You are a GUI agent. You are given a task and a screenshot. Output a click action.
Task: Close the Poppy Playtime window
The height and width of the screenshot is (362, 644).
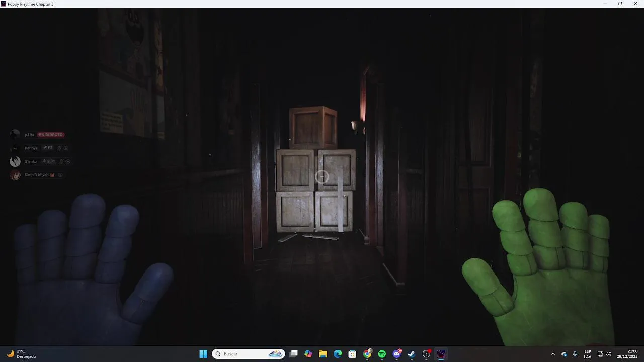[635, 4]
